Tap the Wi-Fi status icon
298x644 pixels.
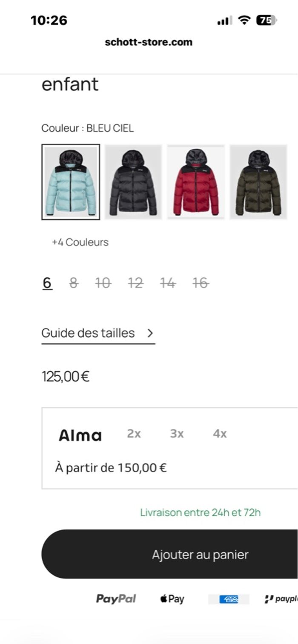(x=244, y=20)
